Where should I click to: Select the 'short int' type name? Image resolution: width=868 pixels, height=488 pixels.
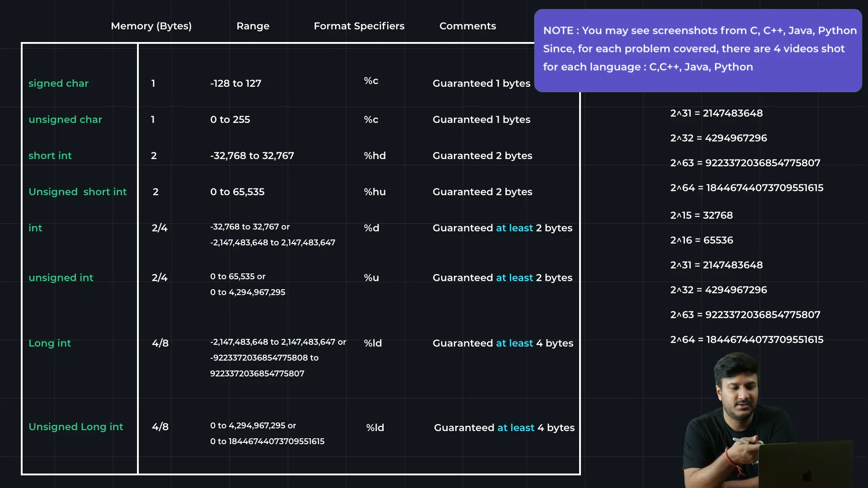pos(50,155)
